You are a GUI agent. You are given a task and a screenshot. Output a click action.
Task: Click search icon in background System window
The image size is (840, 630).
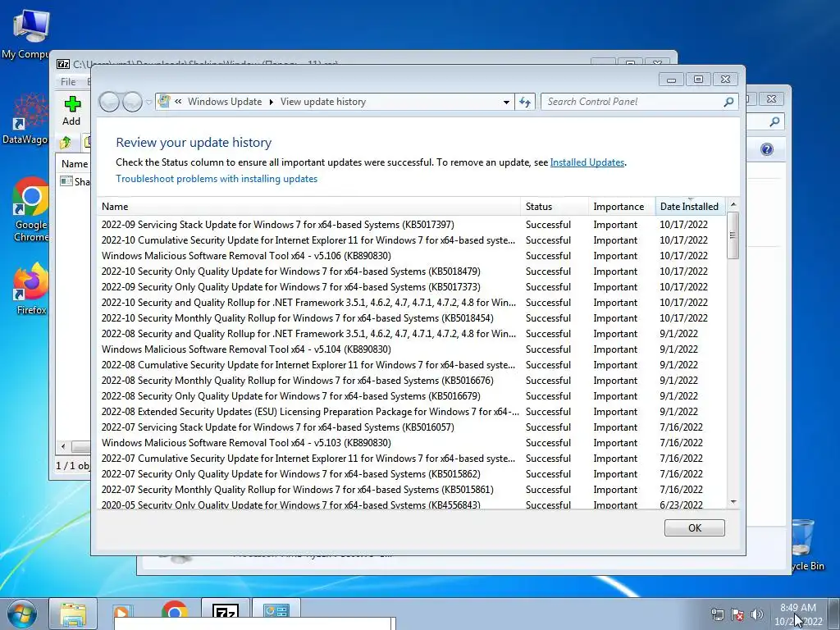[x=774, y=122]
